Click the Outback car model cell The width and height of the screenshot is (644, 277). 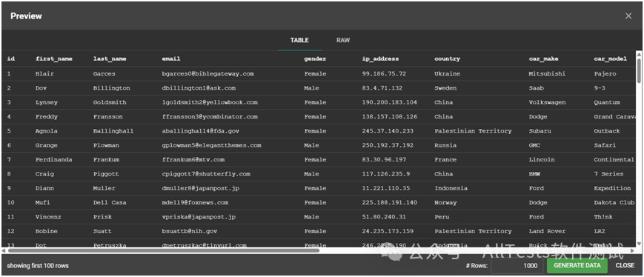(x=607, y=131)
